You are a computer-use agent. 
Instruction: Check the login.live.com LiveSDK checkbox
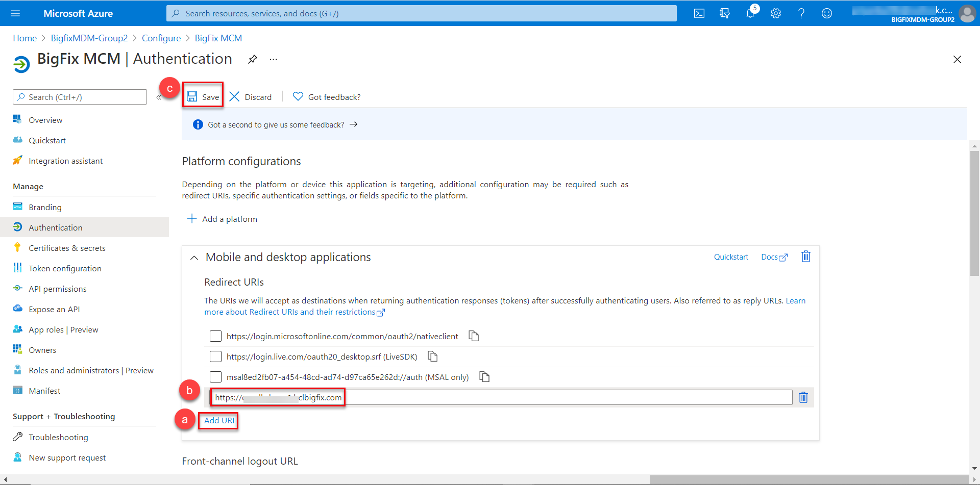pyautogui.click(x=215, y=356)
